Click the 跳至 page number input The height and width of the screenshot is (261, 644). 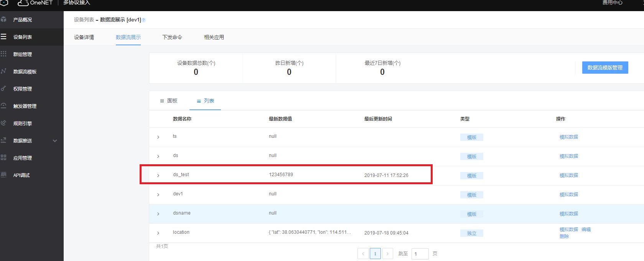tap(420, 254)
